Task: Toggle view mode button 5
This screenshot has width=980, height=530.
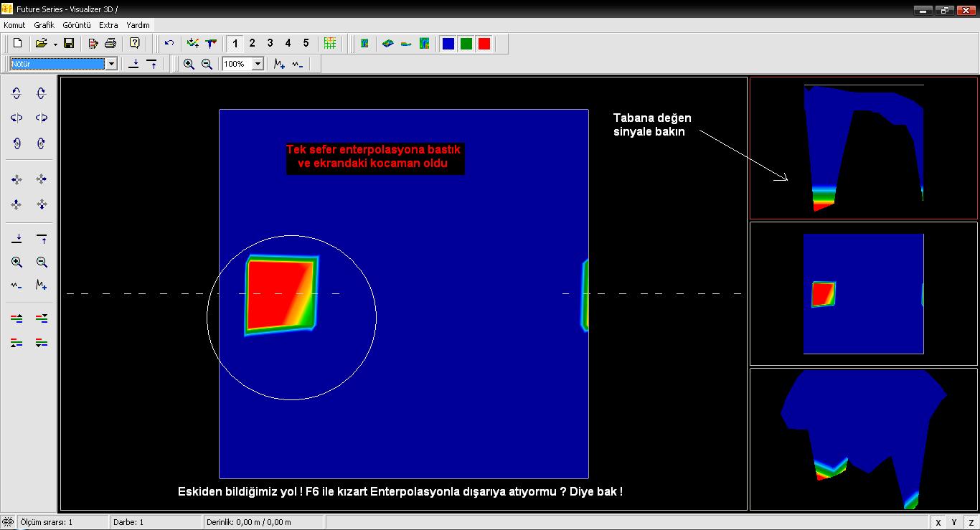Action: (x=305, y=43)
